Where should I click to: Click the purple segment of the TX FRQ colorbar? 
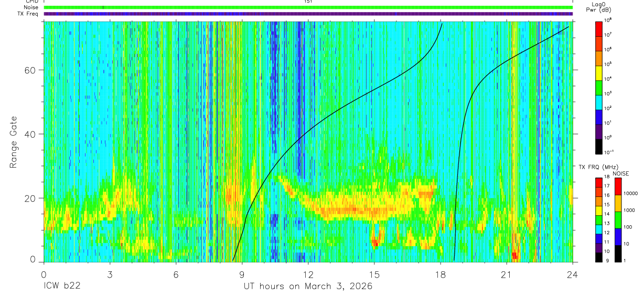(x=599, y=249)
